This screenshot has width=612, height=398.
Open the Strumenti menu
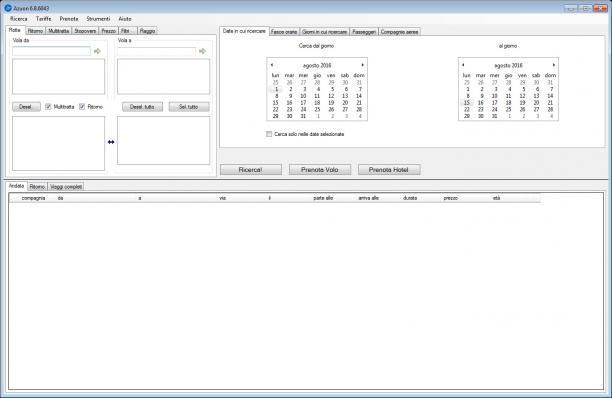[98, 19]
